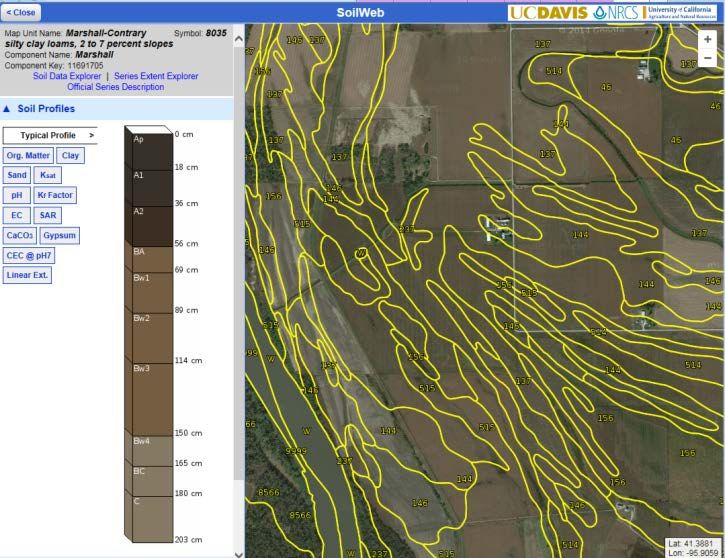The width and height of the screenshot is (725, 558).
Task: Select the Ap horizon in the profile
Action: [x=152, y=152]
